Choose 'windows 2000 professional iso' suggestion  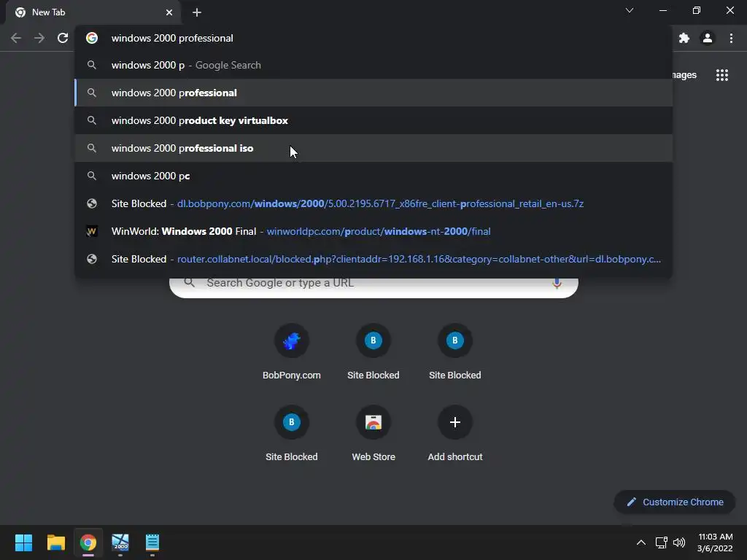(x=373, y=148)
